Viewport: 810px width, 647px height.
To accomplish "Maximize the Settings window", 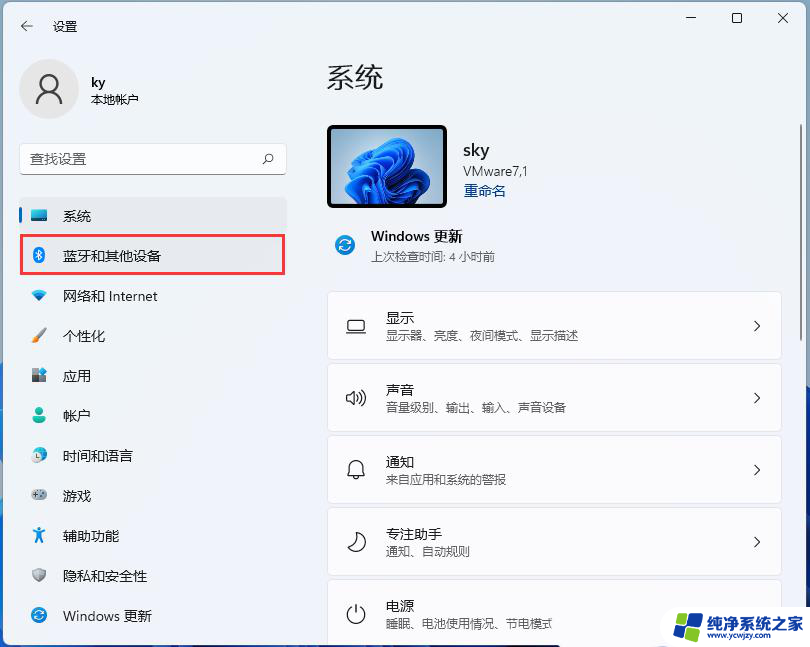I will (737, 18).
